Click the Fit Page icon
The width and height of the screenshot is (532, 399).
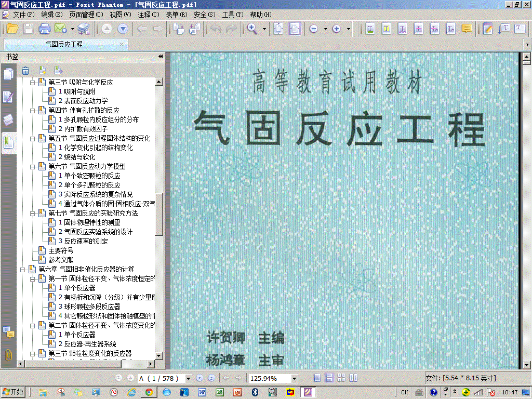pos(278,29)
